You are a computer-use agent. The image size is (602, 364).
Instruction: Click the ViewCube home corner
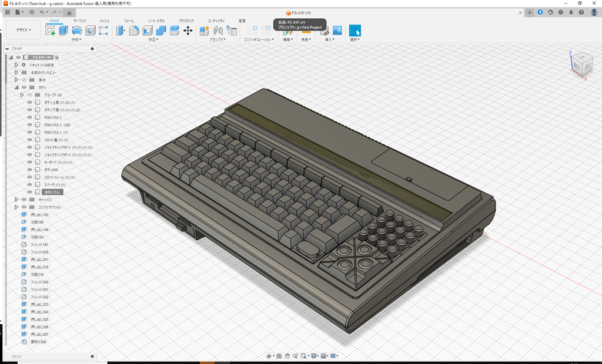pyautogui.click(x=582, y=62)
